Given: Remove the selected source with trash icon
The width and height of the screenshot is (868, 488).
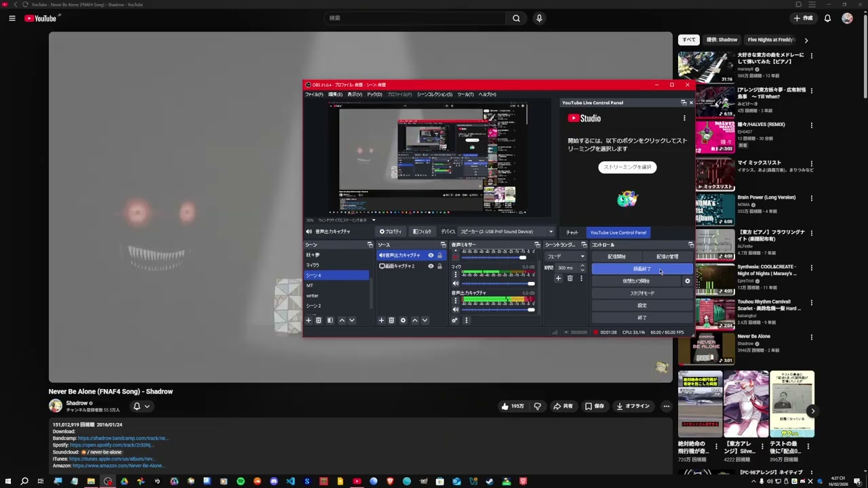Looking at the screenshot, I should pyautogui.click(x=391, y=320).
